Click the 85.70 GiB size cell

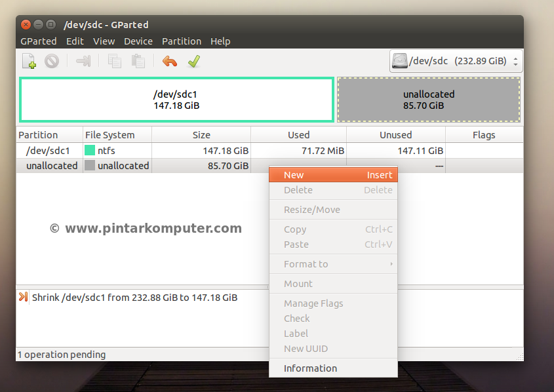[x=228, y=166]
